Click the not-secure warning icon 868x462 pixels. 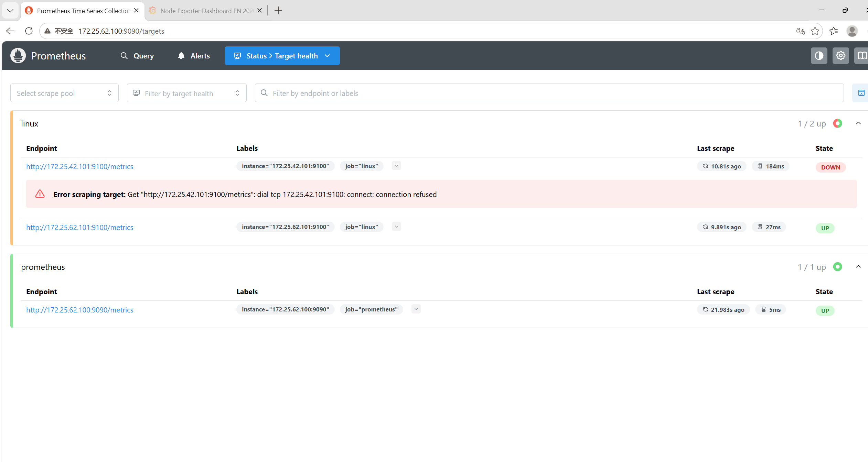tap(48, 31)
